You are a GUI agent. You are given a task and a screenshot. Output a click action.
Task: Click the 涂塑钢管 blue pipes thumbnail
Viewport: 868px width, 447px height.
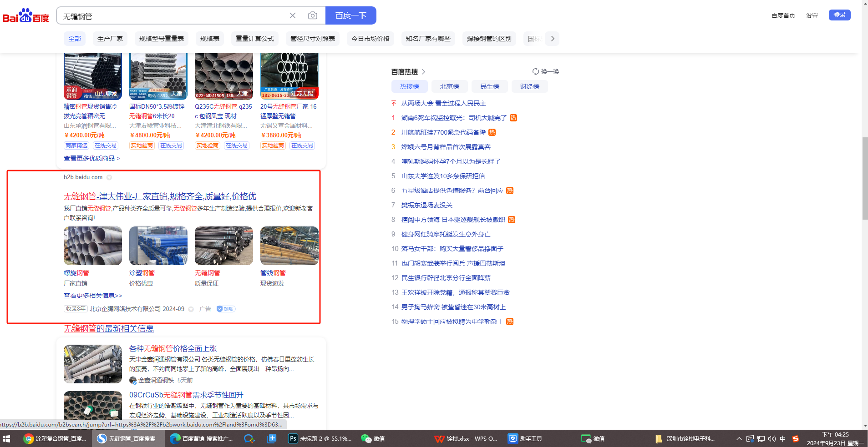[158, 246]
